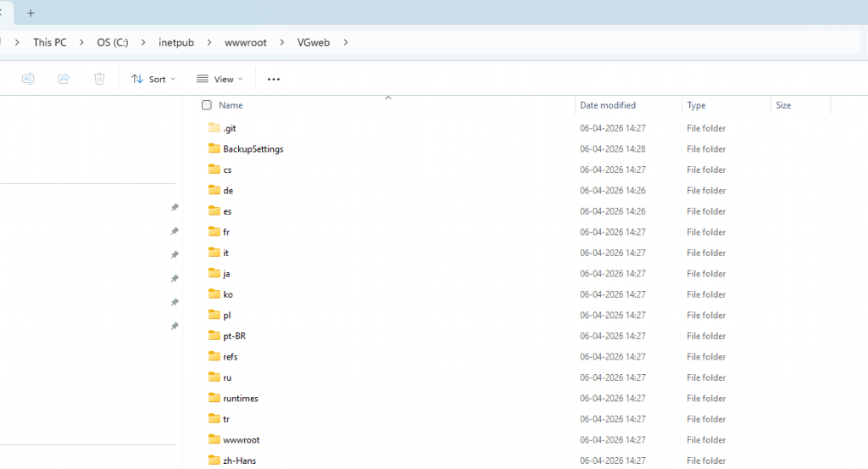
Task: Sort by the Type column header
Action: [696, 106]
